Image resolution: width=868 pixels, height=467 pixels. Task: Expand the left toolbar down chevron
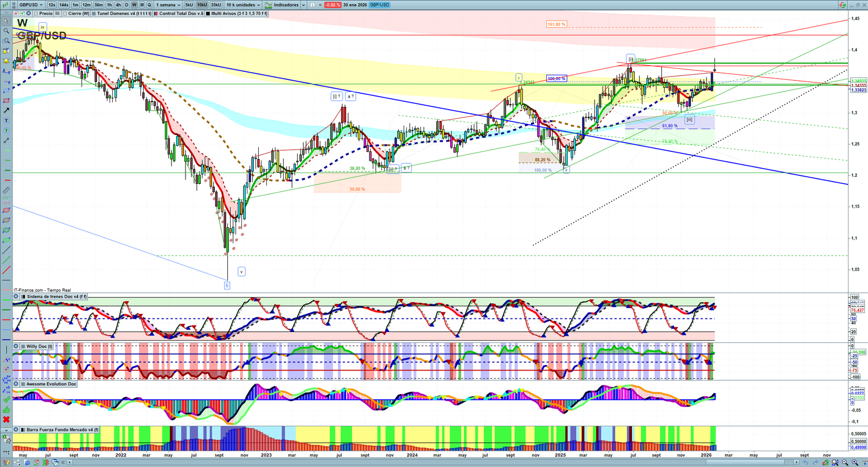[7, 430]
